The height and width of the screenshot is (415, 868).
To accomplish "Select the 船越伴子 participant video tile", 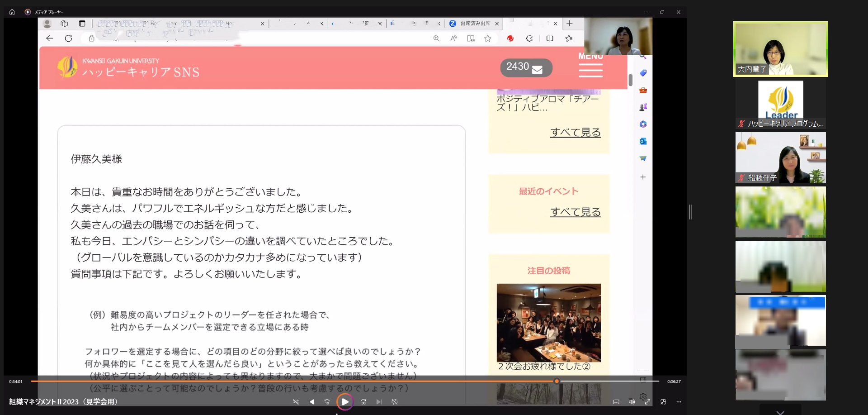I will pos(780,158).
